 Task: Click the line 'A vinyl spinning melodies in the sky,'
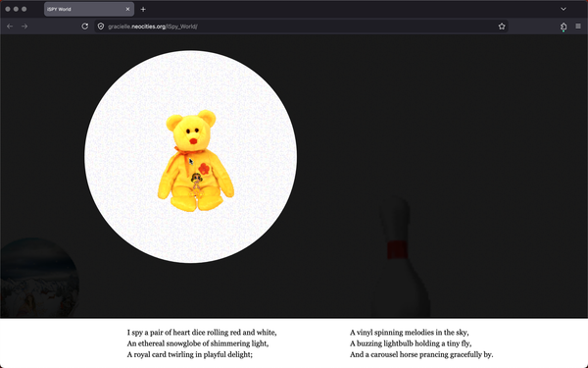(409, 333)
